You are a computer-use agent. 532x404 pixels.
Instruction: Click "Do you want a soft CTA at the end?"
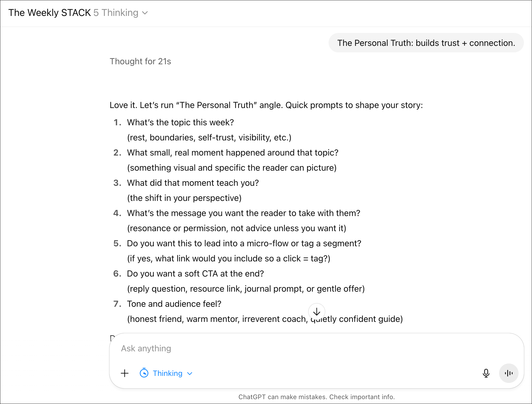195,274
